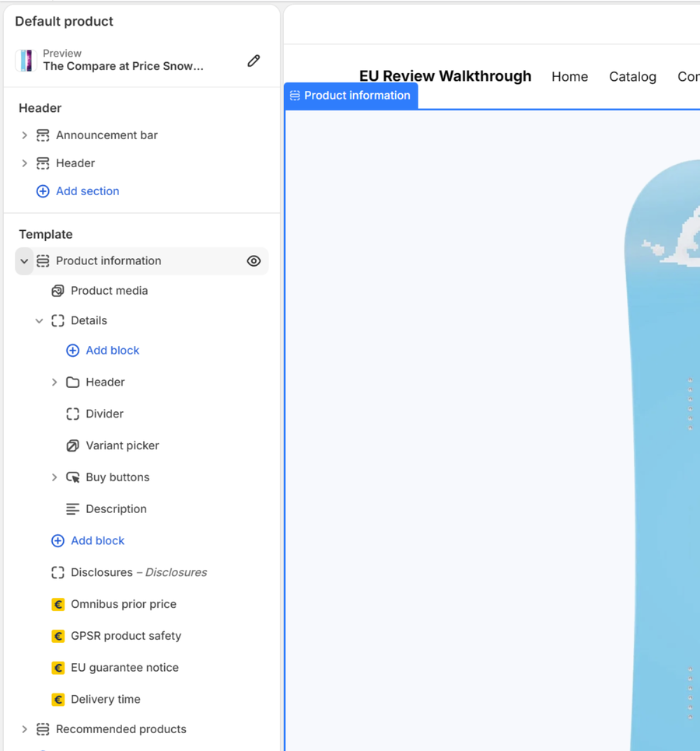700x751 pixels.
Task: Click the plus icon of Add block below Description
Action: pyautogui.click(x=58, y=541)
